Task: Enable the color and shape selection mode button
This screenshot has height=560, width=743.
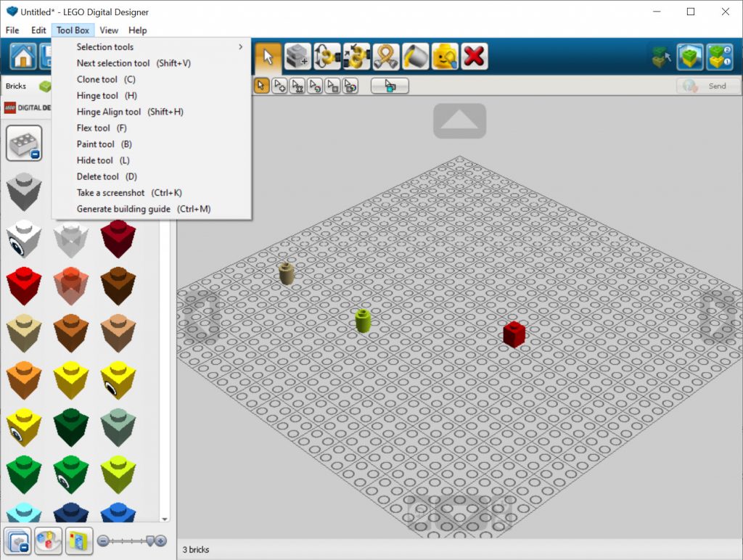Action: click(x=350, y=86)
